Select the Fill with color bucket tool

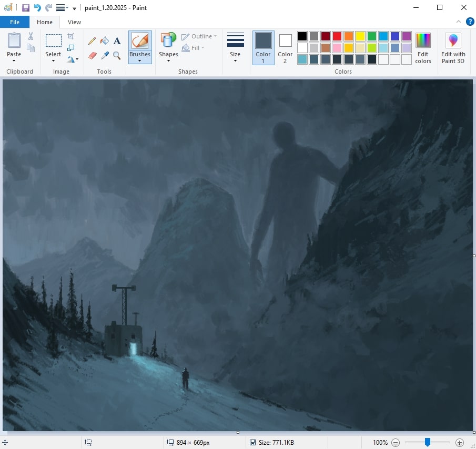tap(105, 41)
